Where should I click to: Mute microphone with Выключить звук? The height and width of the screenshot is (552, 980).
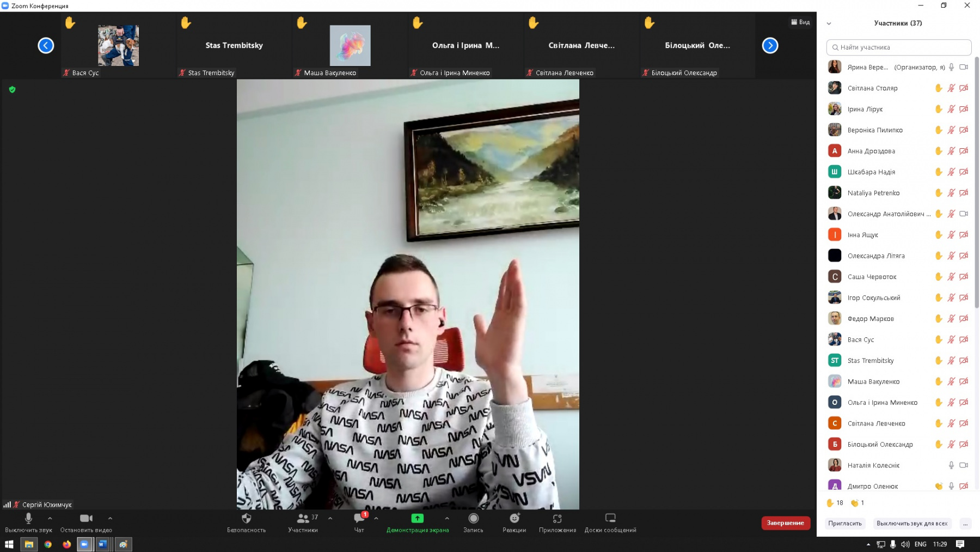pos(28,519)
